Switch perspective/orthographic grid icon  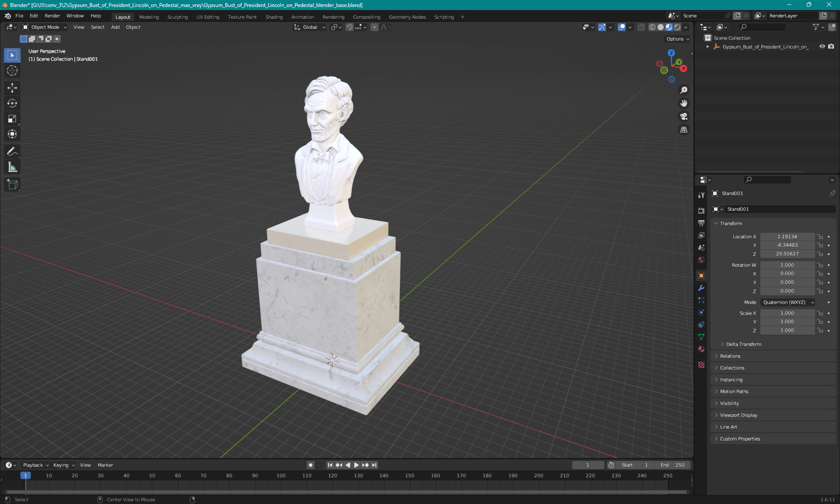point(684,129)
